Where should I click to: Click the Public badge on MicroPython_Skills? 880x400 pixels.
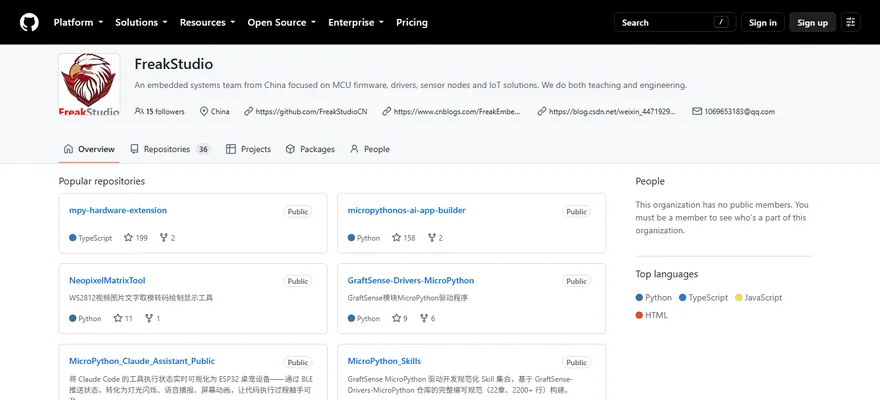pos(576,362)
